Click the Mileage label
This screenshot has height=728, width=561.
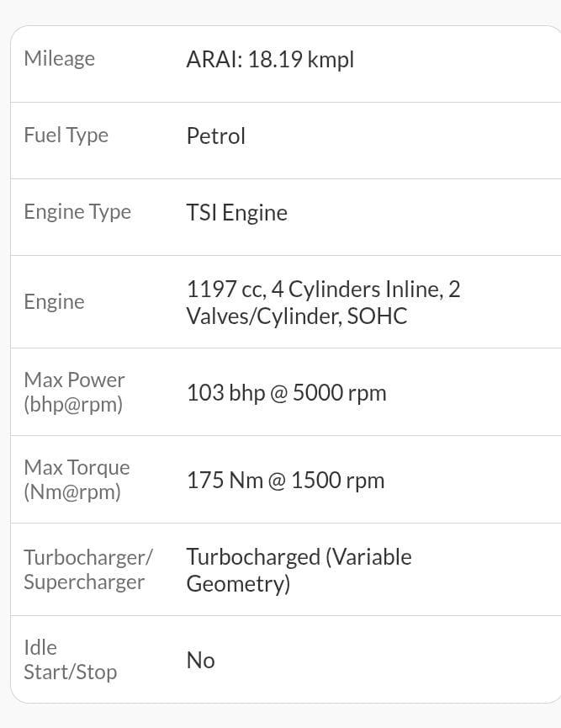pyautogui.click(x=59, y=59)
